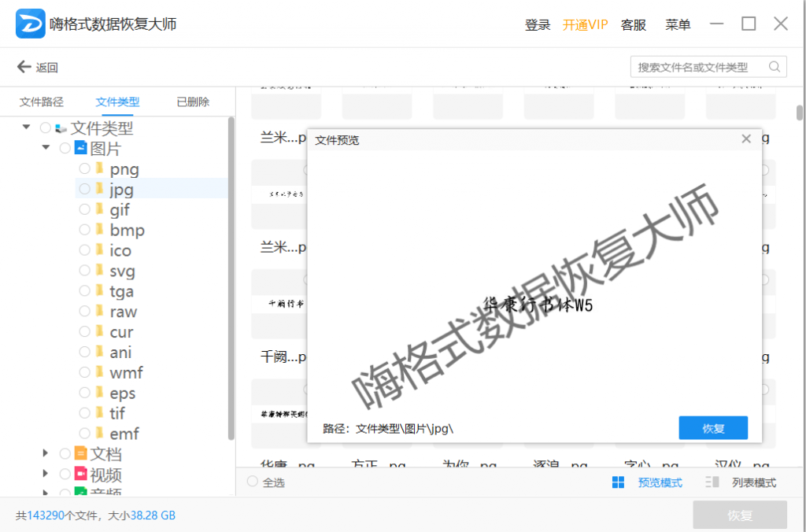This screenshot has width=806, height=532.
Task: Select the 文件类型 root radio button
Action: point(45,127)
